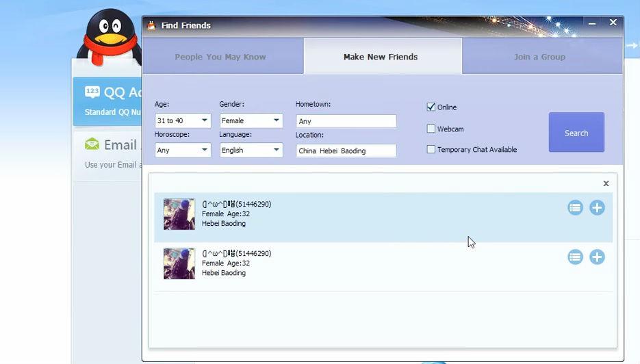Image resolution: width=640 pixels, height=364 pixels.
Task: Switch to Join a Group tab
Action: (539, 57)
